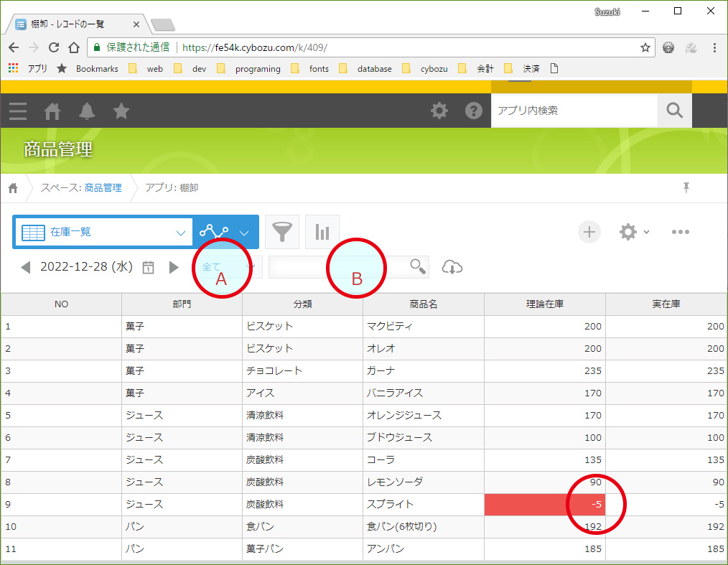
Task: Click the browser back arrow
Action: pos(14,47)
